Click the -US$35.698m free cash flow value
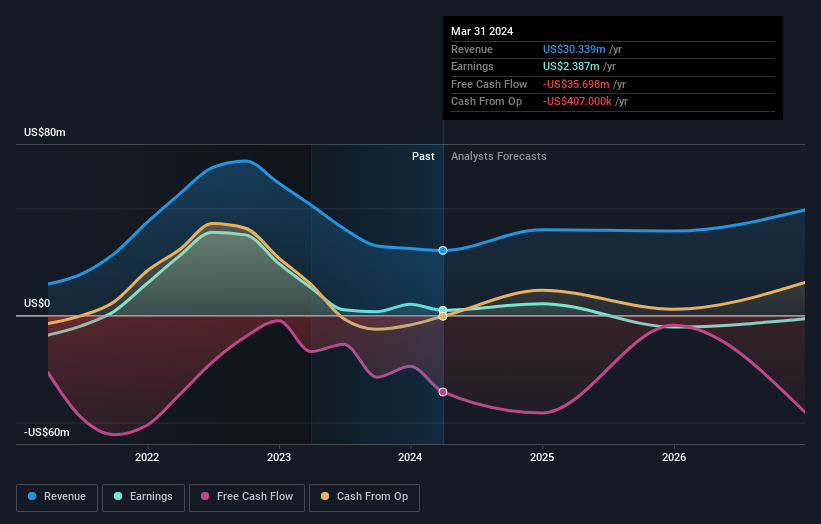 pyautogui.click(x=576, y=84)
